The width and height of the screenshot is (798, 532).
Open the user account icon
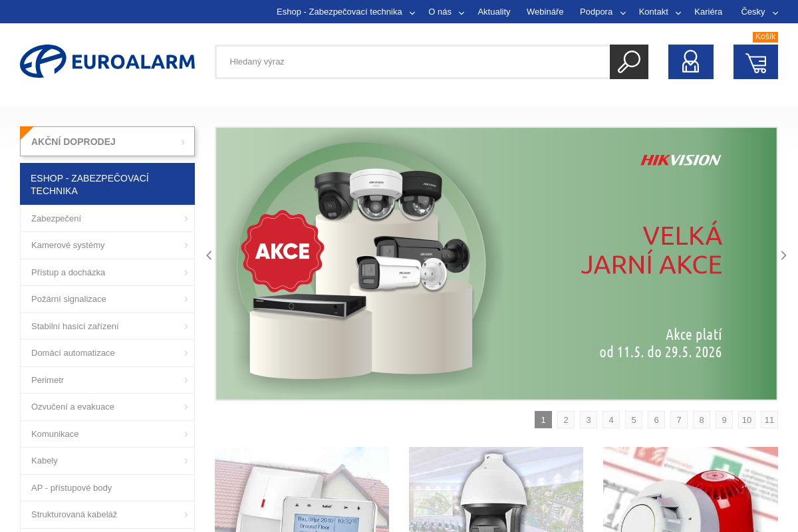[691, 62]
